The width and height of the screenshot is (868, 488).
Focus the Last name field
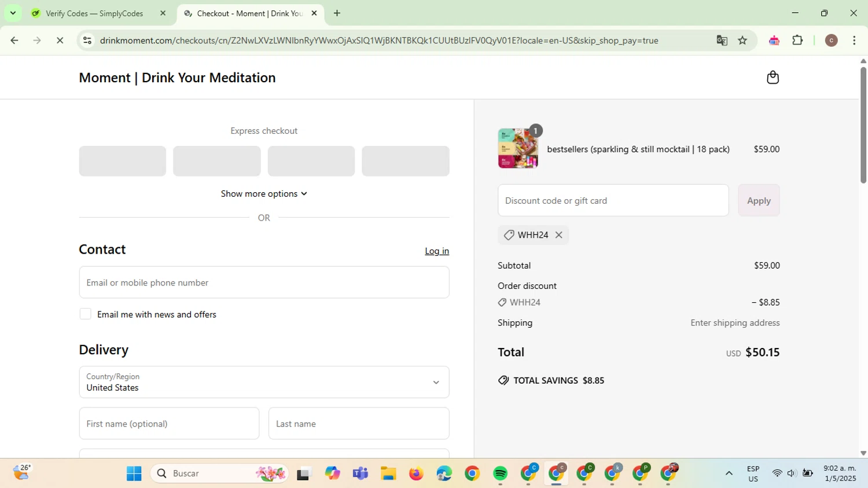pos(359,424)
